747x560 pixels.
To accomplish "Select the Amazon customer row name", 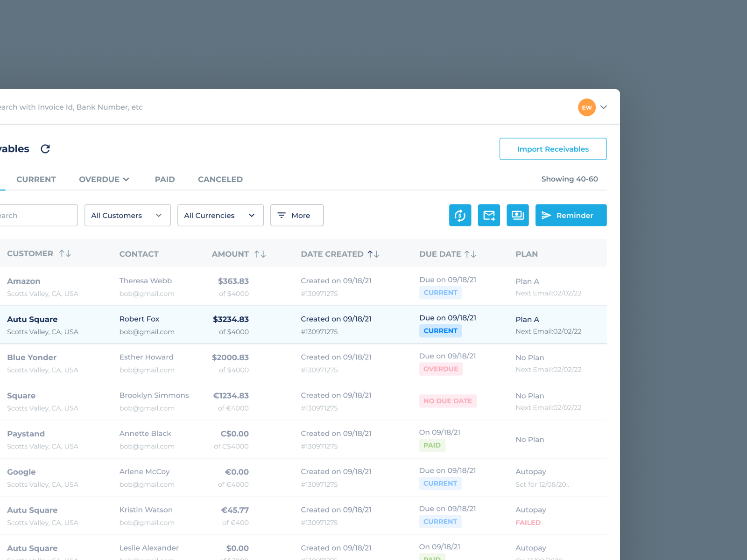I will pyautogui.click(x=24, y=281).
